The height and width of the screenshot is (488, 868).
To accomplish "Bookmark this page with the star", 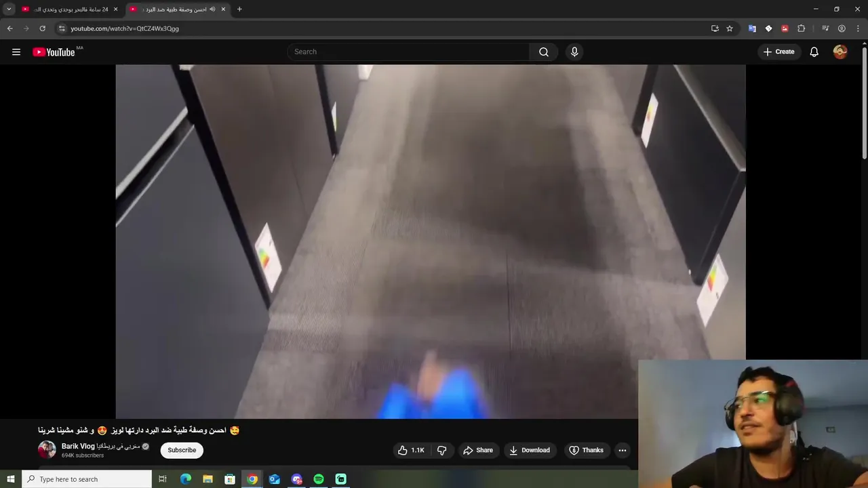I will tap(730, 28).
